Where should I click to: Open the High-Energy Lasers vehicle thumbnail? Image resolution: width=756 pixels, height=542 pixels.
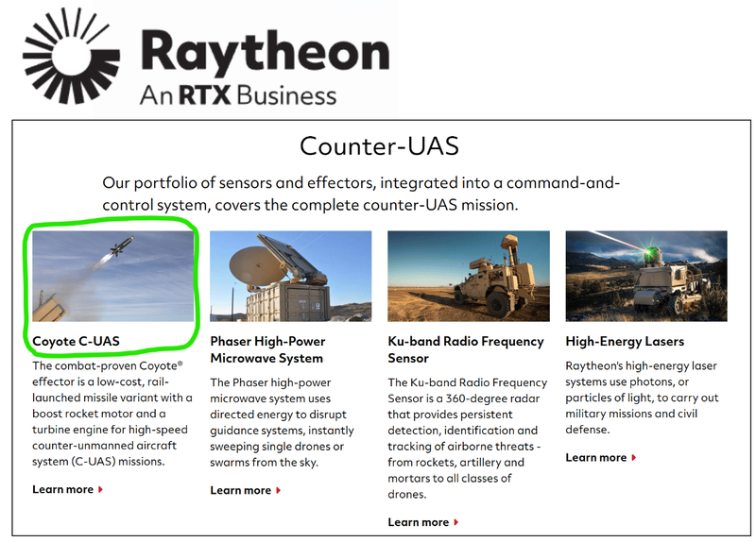tap(646, 276)
